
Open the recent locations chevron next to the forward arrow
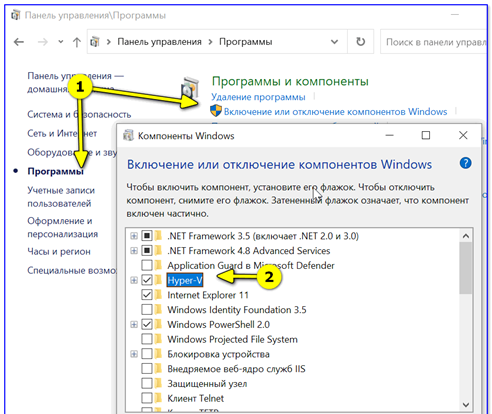coord(61,42)
